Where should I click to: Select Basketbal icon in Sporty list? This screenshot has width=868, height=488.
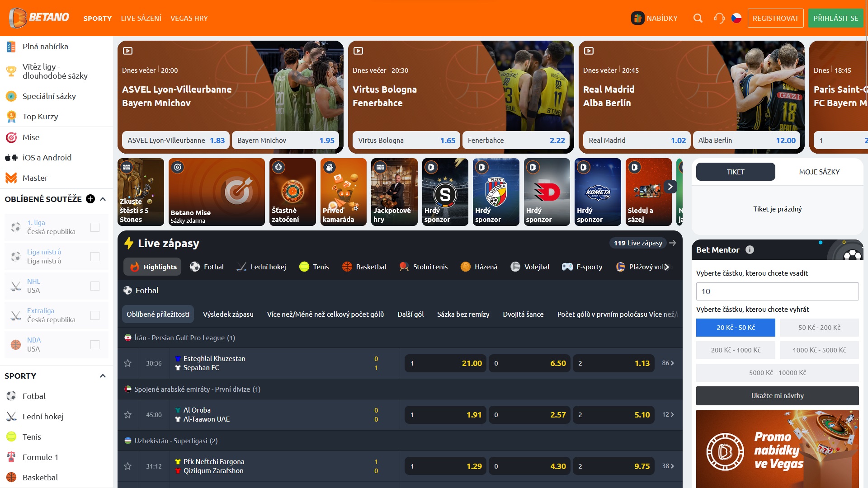11,478
